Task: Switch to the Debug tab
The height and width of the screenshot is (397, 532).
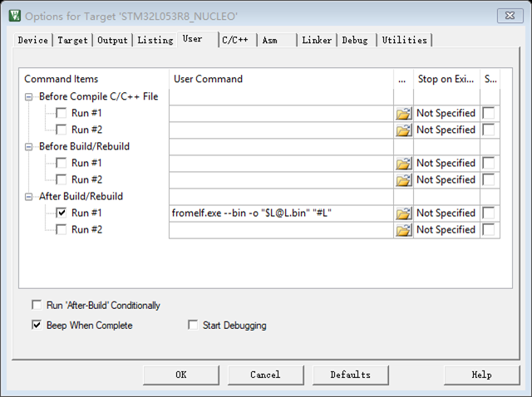Action: (x=357, y=41)
